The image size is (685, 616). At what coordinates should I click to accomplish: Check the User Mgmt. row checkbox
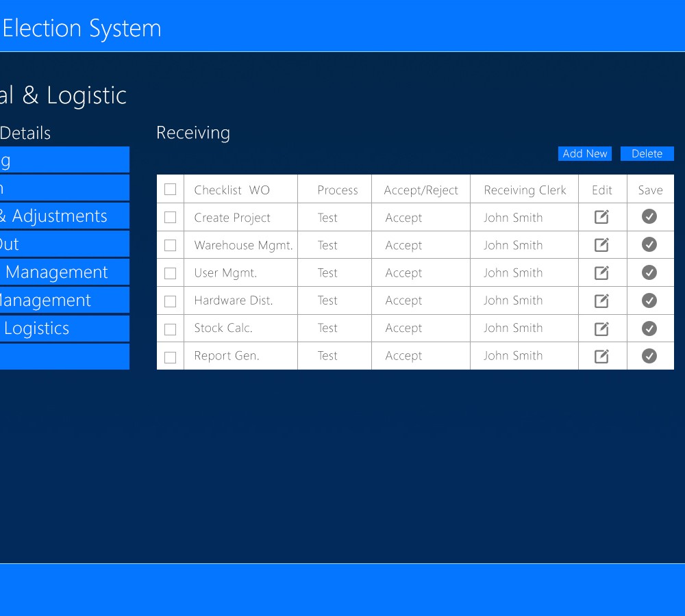pos(171,273)
